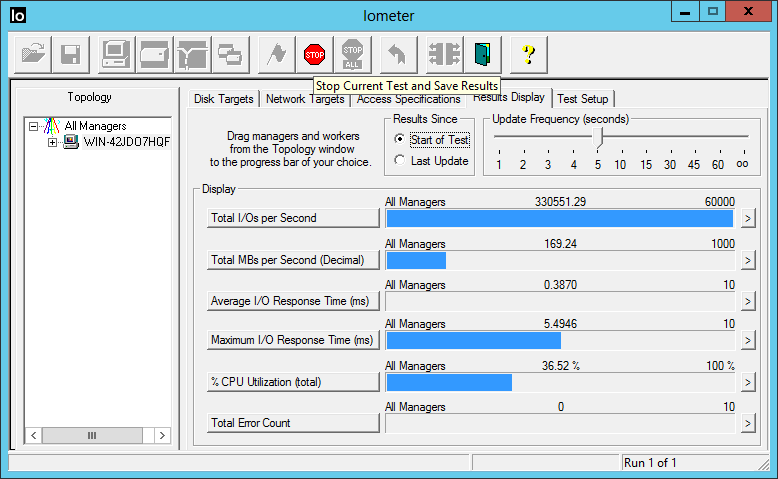Screen dimensions: 778x479
Task: Exit Iometer via the door icon
Action: (x=483, y=55)
